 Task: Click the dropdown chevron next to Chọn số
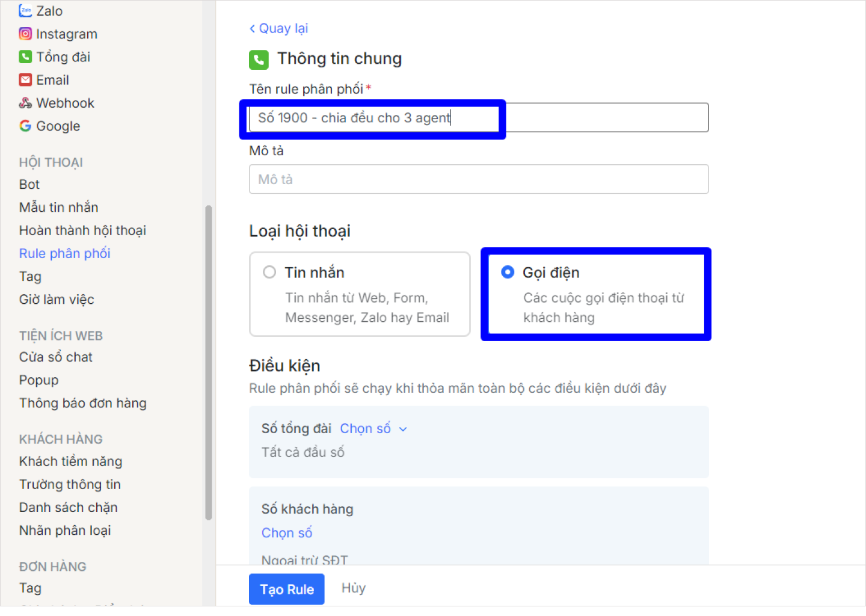(x=404, y=429)
